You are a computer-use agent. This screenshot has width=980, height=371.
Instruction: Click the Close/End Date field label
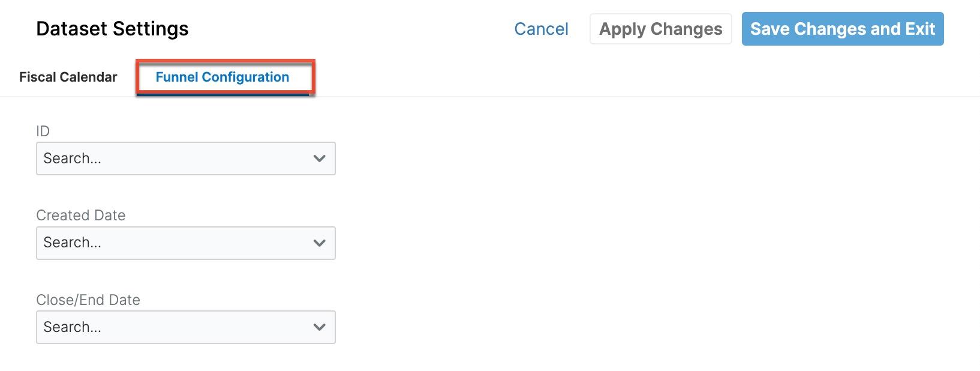pos(88,300)
